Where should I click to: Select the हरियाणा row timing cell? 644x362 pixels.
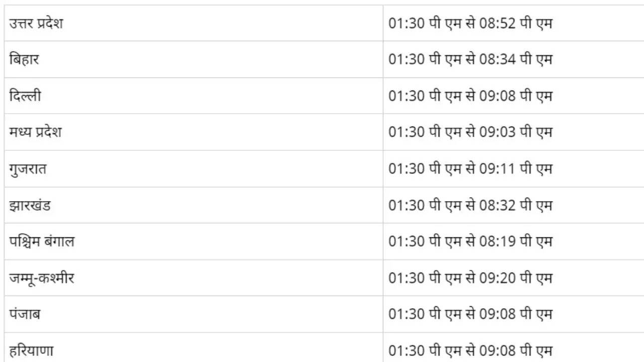click(x=470, y=350)
